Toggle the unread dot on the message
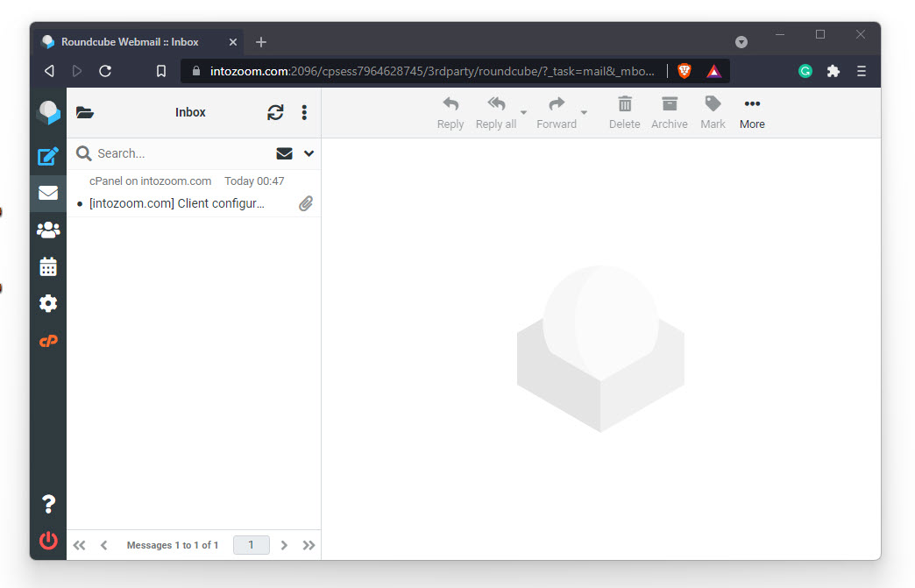Screen dimensions: 915x588 [80, 204]
